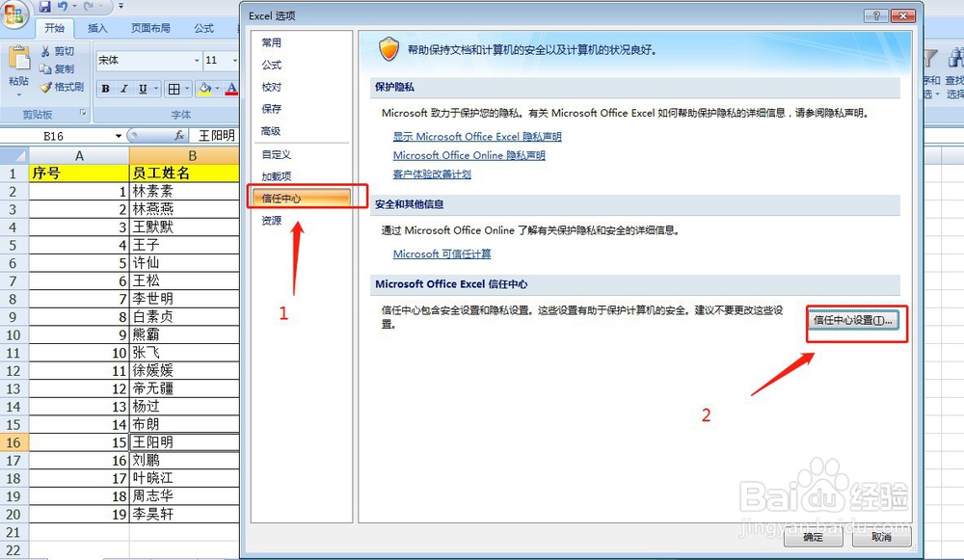Cancel dialog with 取消 button
The width and height of the screenshot is (964, 560).
881,537
